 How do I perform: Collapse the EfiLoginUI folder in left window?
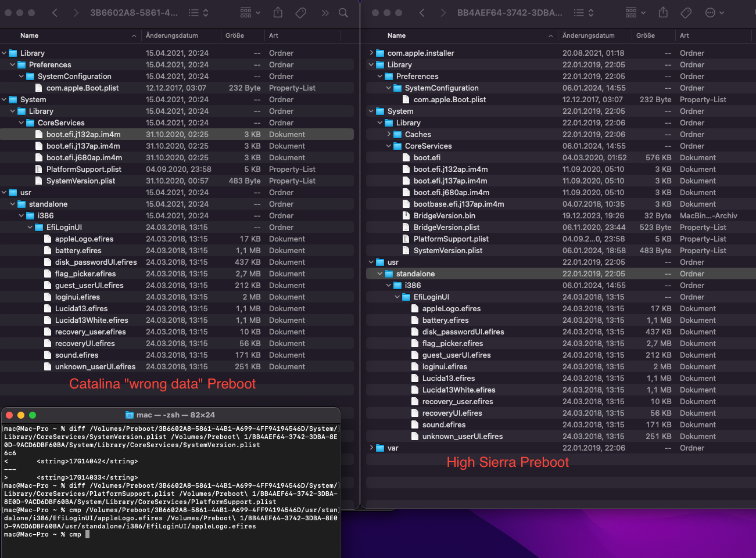pos(30,227)
